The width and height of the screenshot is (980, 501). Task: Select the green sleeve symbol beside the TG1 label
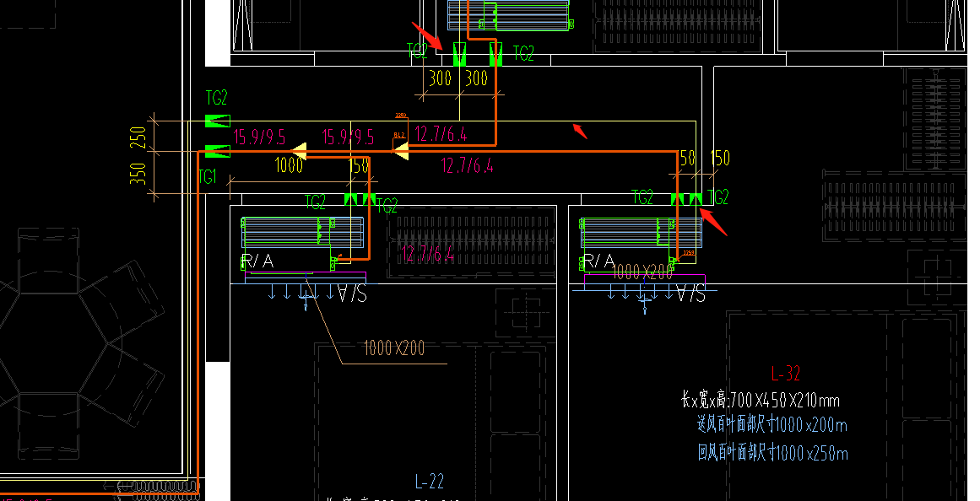[x=218, y=151]
